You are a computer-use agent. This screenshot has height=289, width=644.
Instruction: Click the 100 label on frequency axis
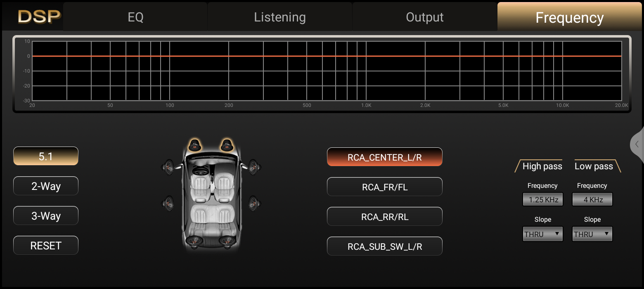coord(170,105)
